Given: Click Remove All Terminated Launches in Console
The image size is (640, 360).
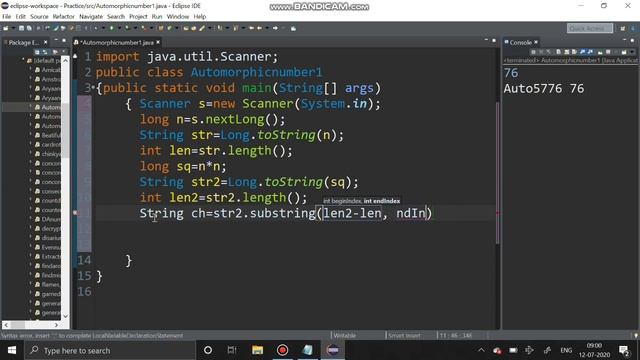Looking at the screenshot, I should click(x=548, y=52).
